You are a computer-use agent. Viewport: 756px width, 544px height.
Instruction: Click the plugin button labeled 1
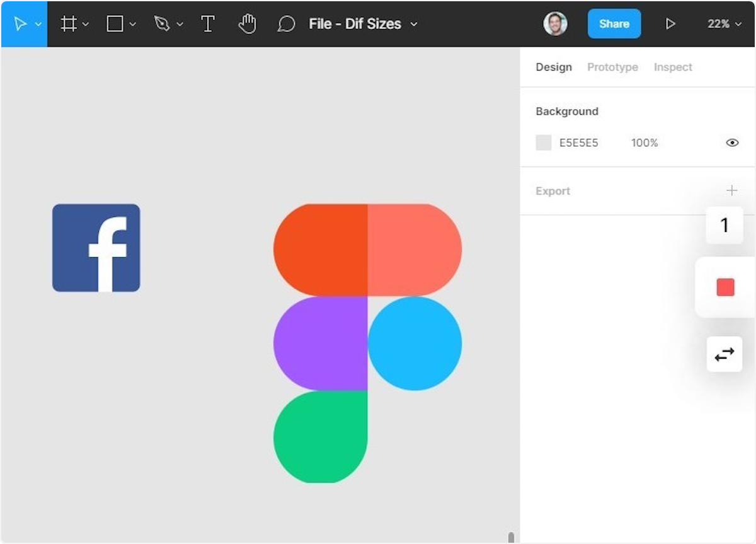(724, 225)
